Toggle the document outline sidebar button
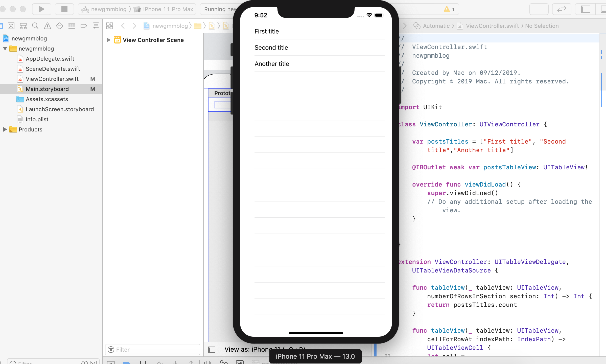Viewport: 606px width, 364px height. (212, 350)
